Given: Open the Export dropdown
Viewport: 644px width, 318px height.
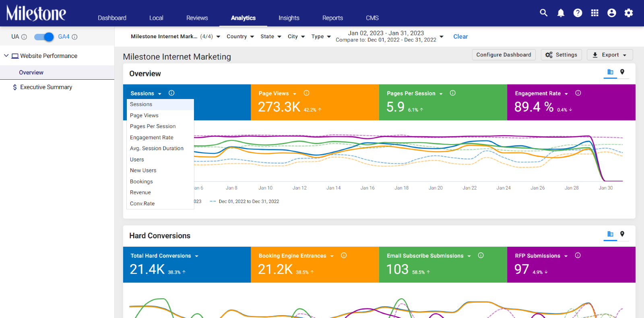Looking at the screenshot, I should click(610, 55).
